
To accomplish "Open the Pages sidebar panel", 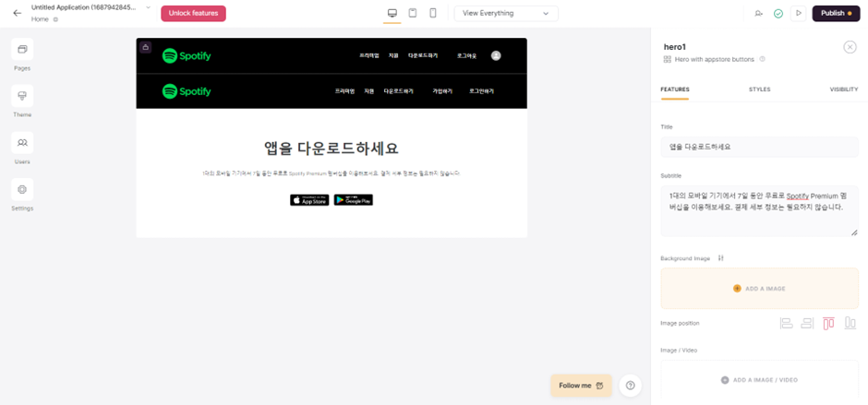I will click(22, 49).
